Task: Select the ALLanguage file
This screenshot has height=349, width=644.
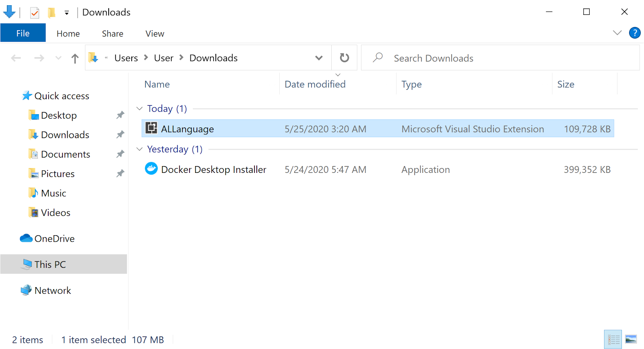Action: [378, 129]
